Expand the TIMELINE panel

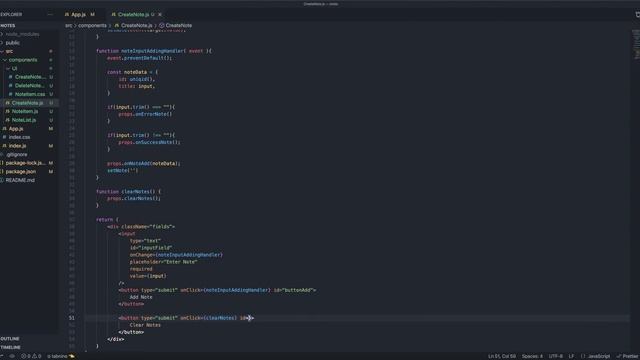tap(10, 347)
